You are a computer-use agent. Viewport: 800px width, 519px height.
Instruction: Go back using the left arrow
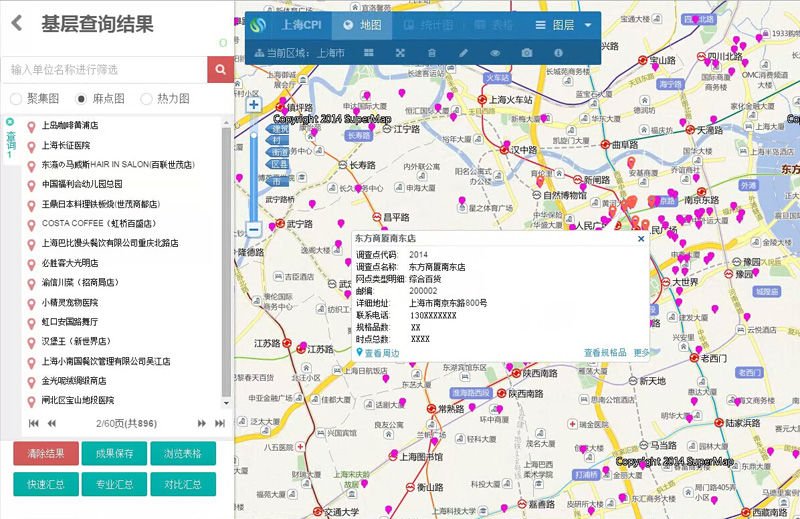click(17, 23)
